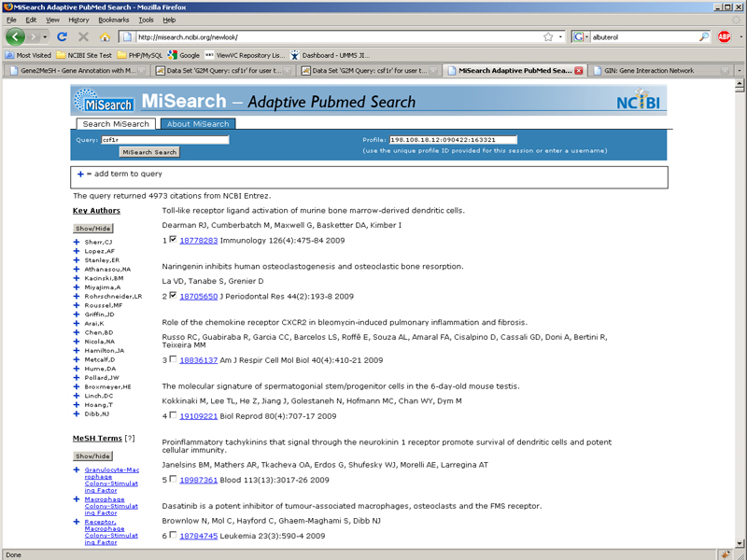747x560 pixels.
Task: Open the MeSH Terms help [?] link
Action: point(129,438)
